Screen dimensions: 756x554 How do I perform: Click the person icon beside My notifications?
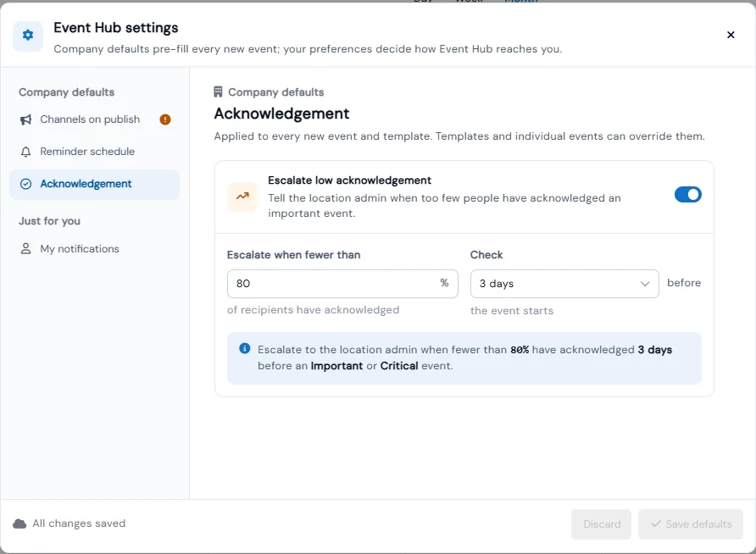click(26, 248)
